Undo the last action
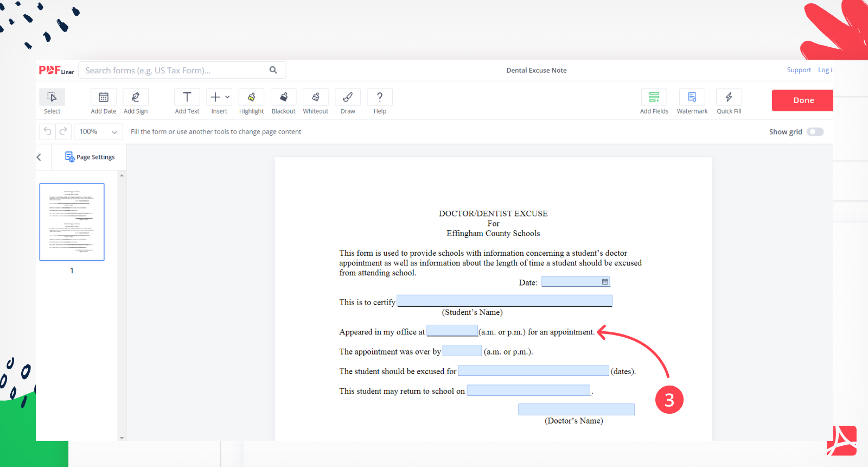The height and width of the screenshot is (467, 868). [x=47, y=131]
